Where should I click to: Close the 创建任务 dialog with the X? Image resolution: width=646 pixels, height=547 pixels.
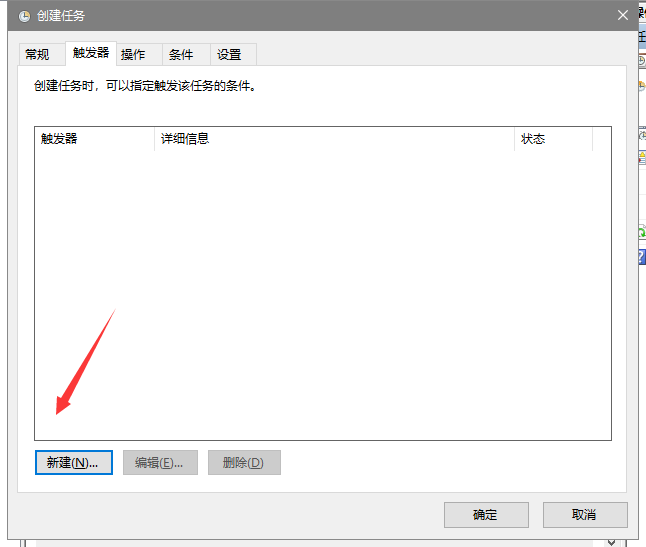tap(622, 15)
